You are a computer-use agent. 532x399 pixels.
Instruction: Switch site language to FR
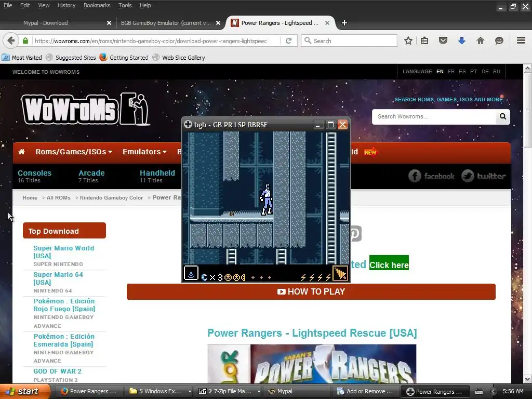point(451,72)
